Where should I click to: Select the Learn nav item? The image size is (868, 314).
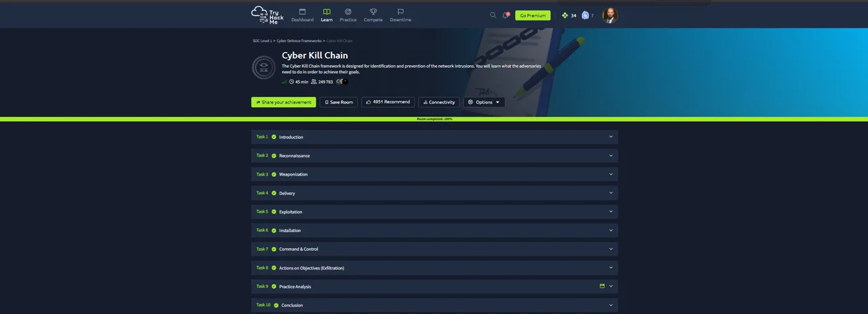click(327, 16)
